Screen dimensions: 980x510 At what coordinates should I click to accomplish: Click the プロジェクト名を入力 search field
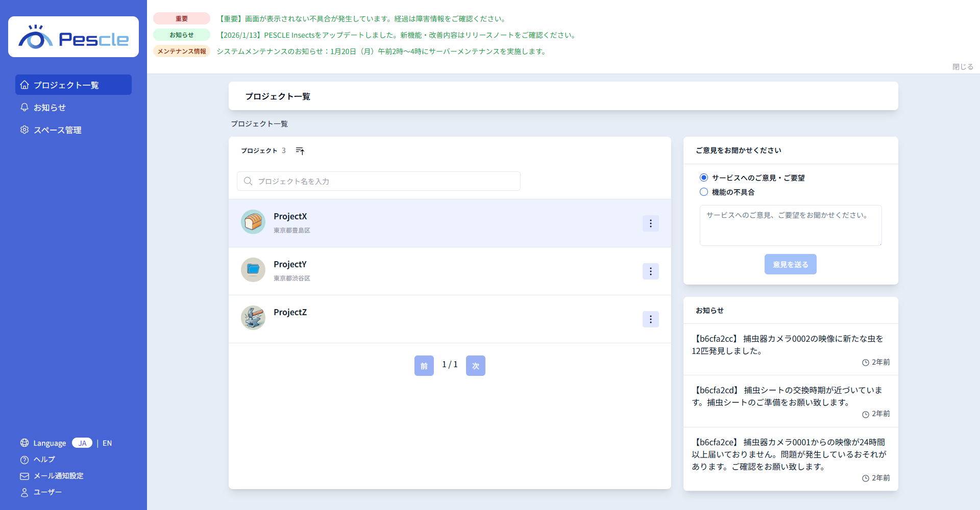(379, 181)
